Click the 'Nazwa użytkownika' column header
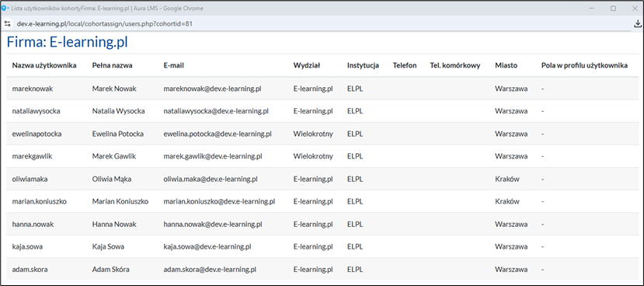644x286 pixels. coord(44,65)
